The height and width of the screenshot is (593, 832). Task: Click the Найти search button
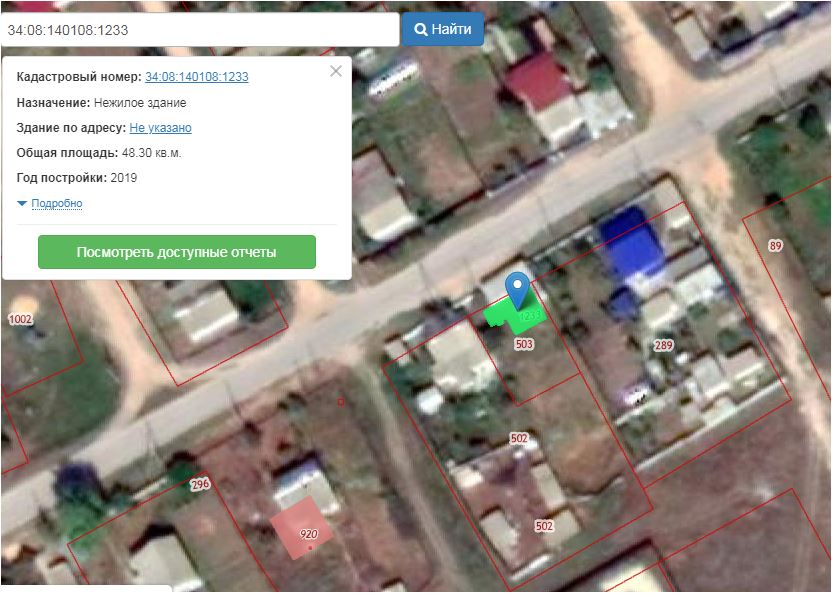tap(442, 29)
